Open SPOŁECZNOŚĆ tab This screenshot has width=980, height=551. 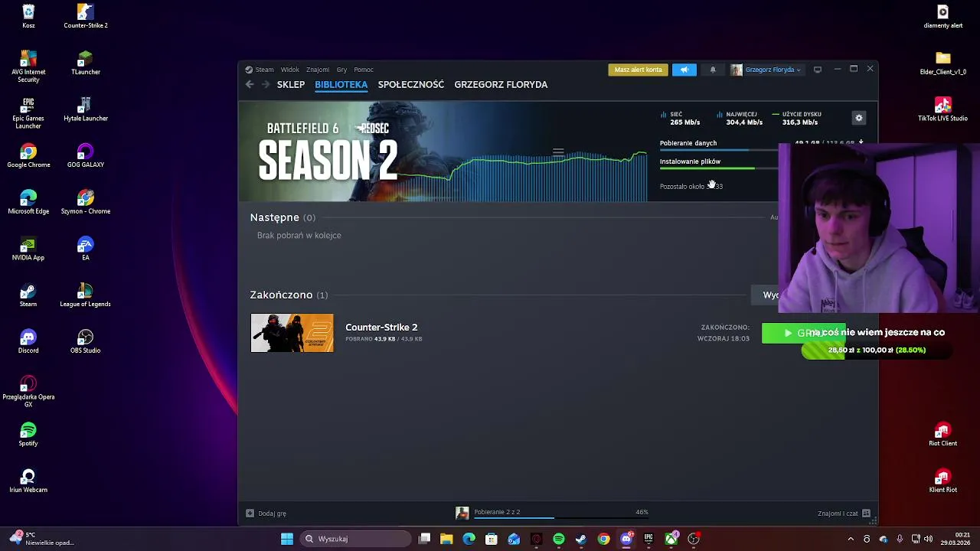click(x=411, y=85)
